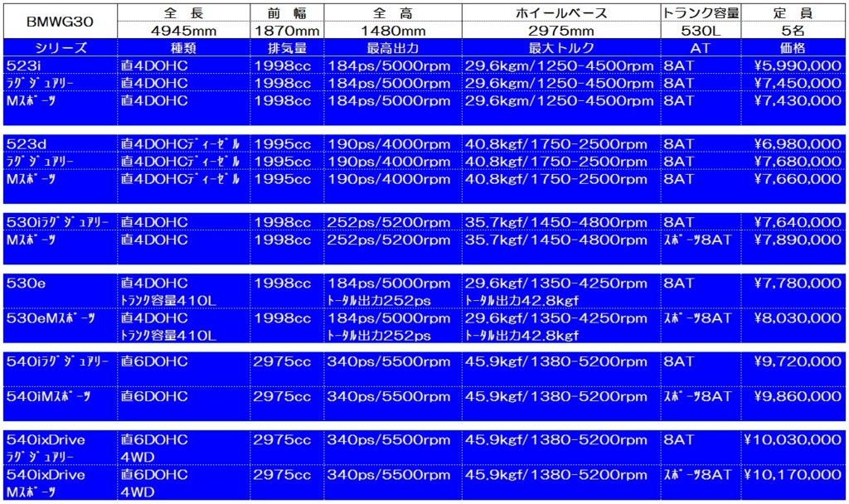Click the price ¥5,990,000
Image resolution: width=849 pixels, height=504 pixels.
798,66
